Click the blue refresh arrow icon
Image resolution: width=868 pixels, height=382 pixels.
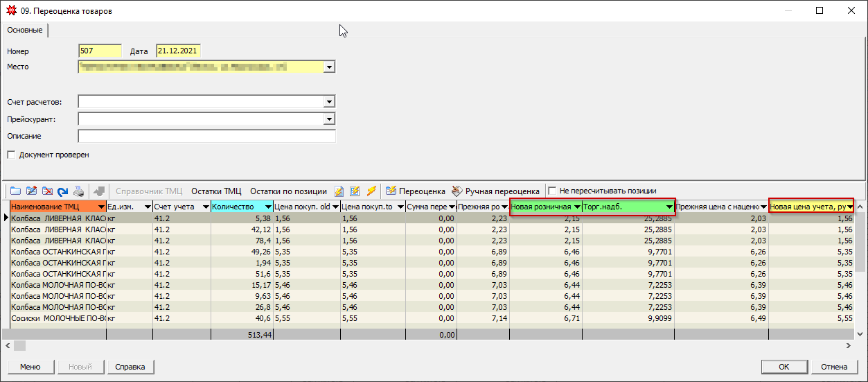(63, 191)
